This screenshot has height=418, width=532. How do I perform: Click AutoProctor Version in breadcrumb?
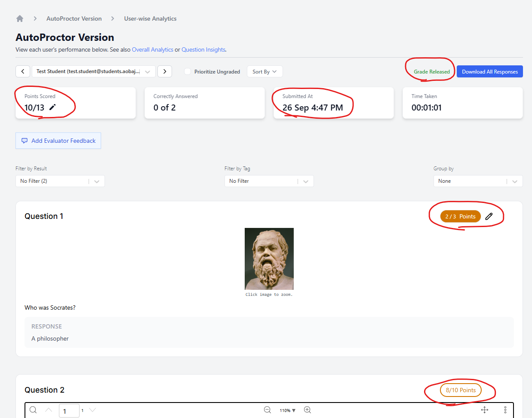pos(74,18)
